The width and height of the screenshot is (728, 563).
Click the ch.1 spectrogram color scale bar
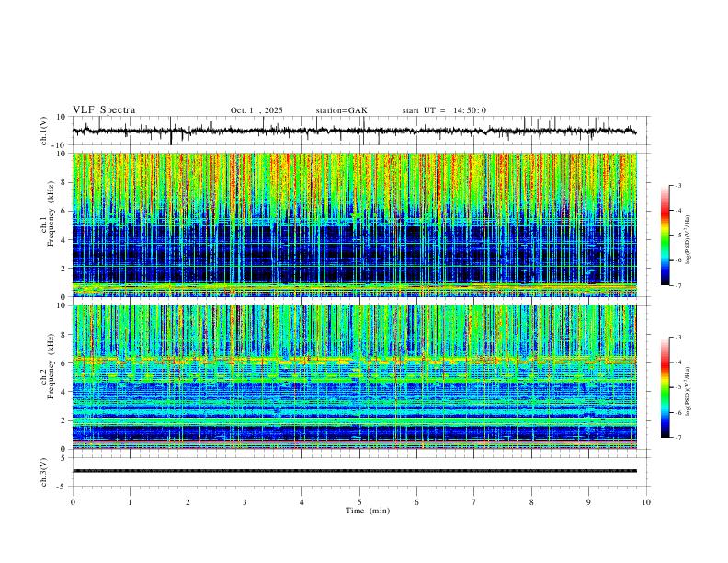[665, 236]
